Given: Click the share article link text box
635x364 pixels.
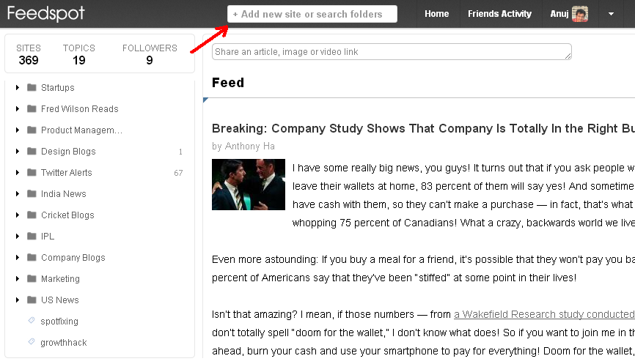Looking at the screenshot, I should tap(392, 52).
